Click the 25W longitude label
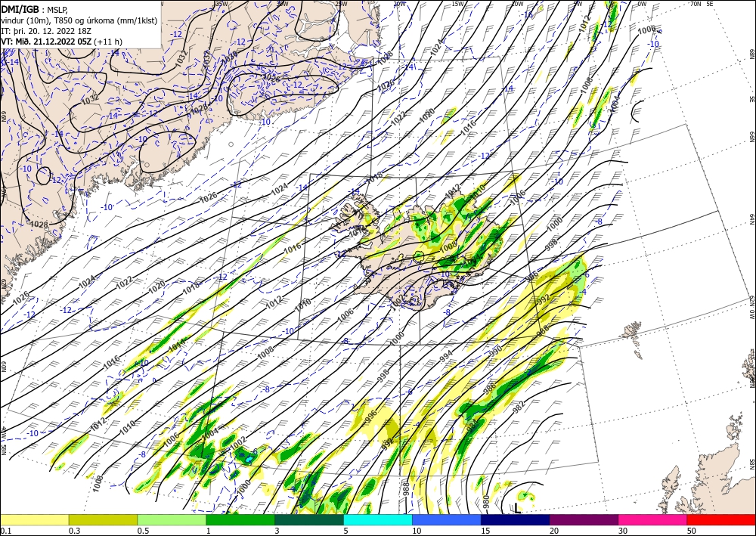 click(x=340, y=4)
